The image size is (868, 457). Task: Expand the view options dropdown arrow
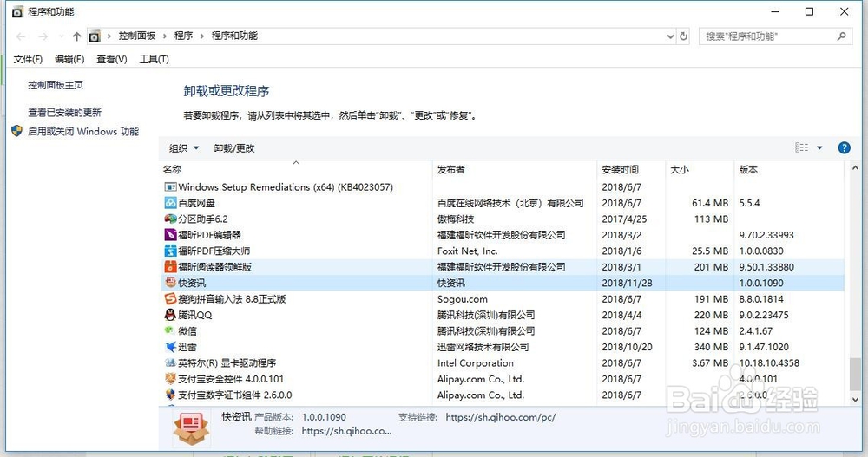[820, 147]
